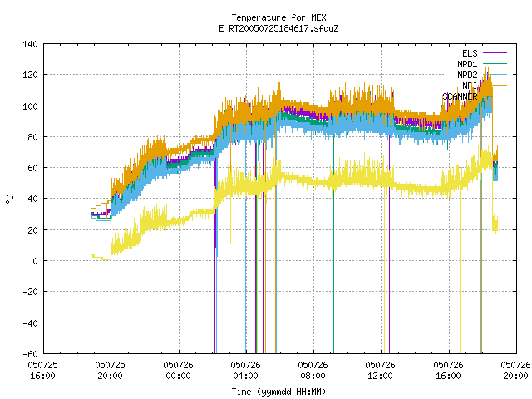This screenshot has height=399, width=532.
Task: Click the y-axis tick label 20
Action: [x=32, y=230]
